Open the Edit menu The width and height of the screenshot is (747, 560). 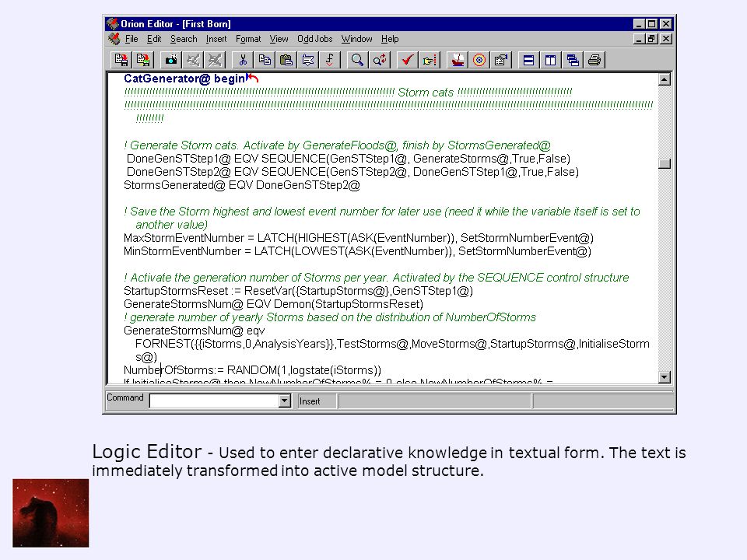coord(154,39)
